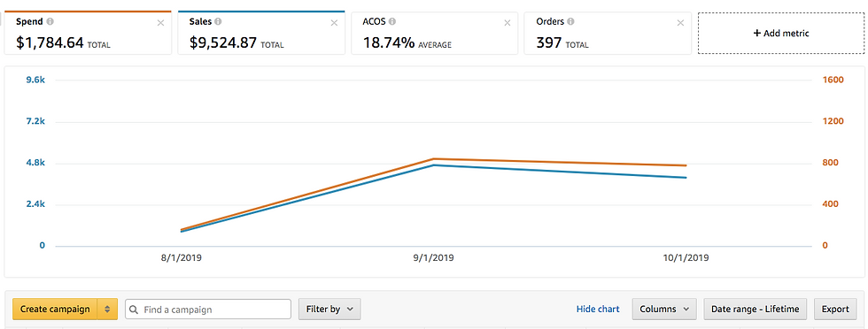Close the ACOS metric card
868x329 pixels.
click(507, 23)
